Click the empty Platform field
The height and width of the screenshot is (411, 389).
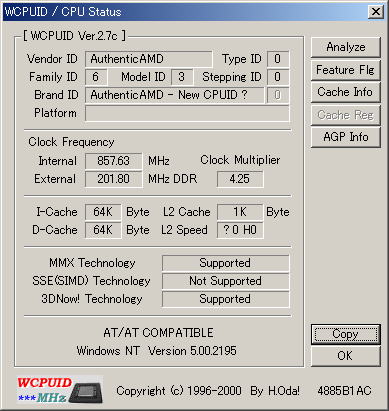pos(187,113)
